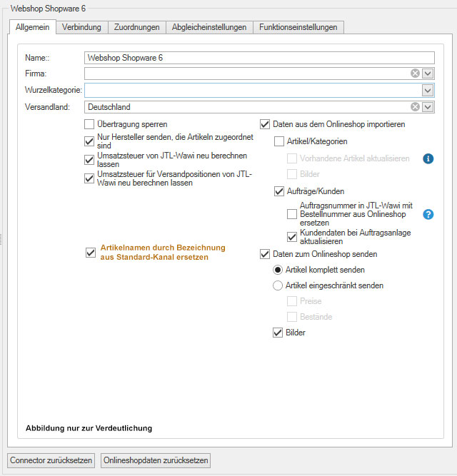Image resolution: width=457 pixels, height=476 pixels.
Task: Open the Versandland dropdown arrow
Action: tap(428, 107)
